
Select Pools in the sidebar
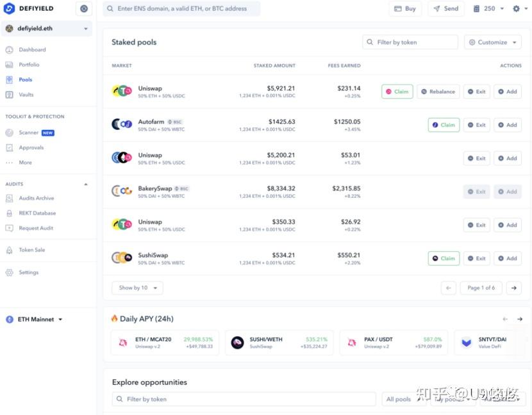[x=26, y=79]
